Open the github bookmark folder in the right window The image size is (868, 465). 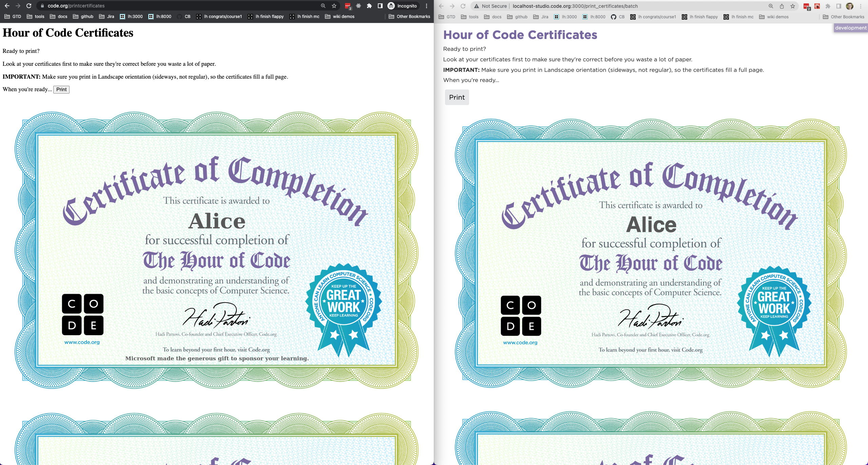(517, 17)
